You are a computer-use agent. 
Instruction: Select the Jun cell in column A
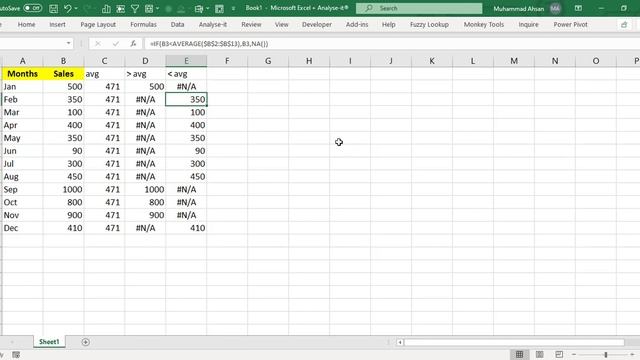click(x=22, y=151)
